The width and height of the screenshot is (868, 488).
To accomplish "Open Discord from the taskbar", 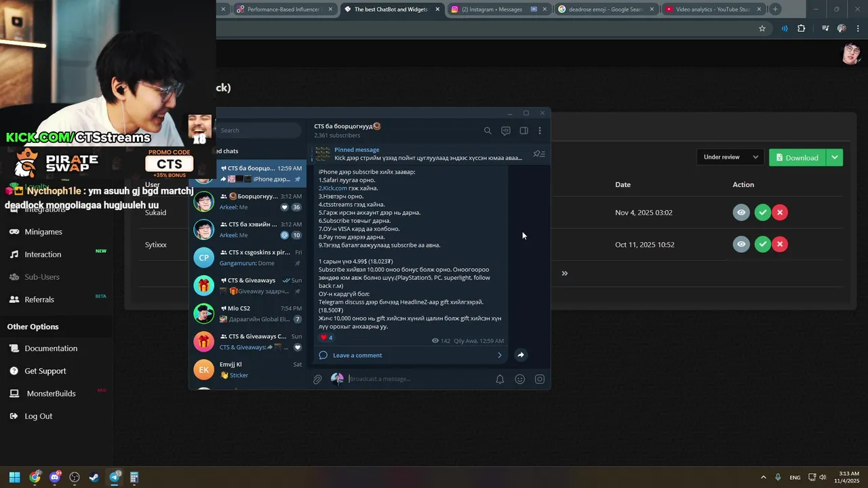I will (x=54, y=477).
